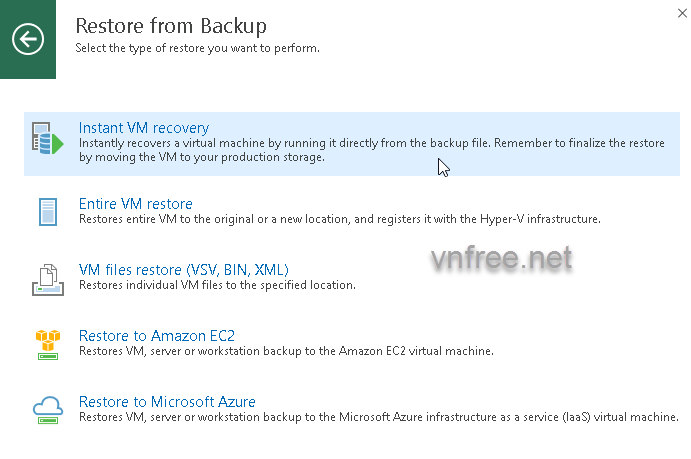Click the Restore from Backup heading
691x459 pixels.
171,24
